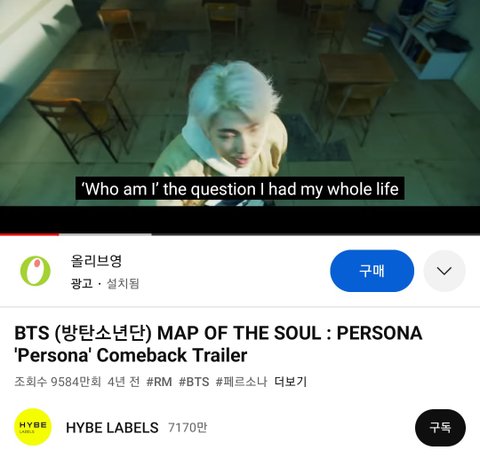Screen dimensions: 480x458
Task: Subscribe with the black 구독 button
Action: click(440, 427)
